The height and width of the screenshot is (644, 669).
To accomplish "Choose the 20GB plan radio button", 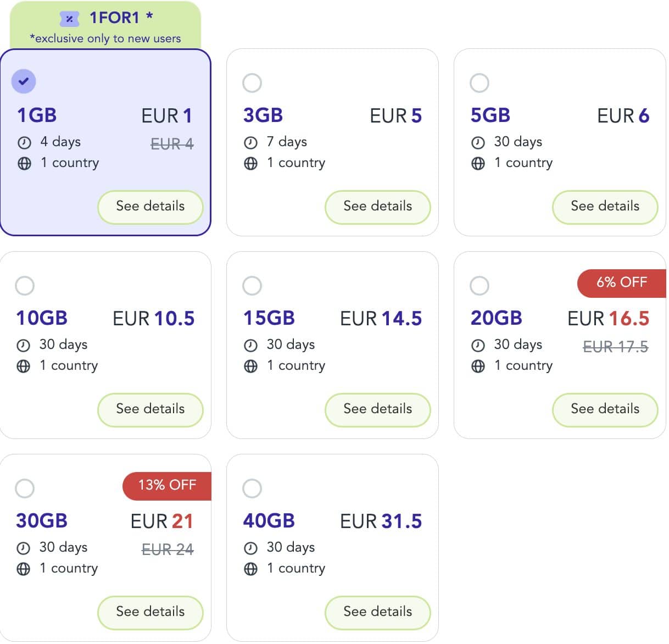I will coord(480,286).
